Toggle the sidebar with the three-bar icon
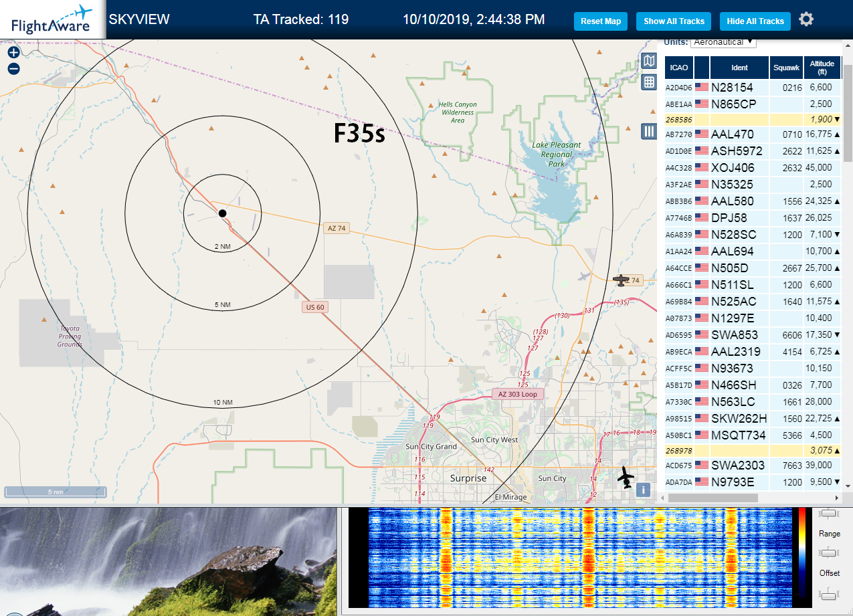This screenshot has height=616, width=853. point(648,131)
